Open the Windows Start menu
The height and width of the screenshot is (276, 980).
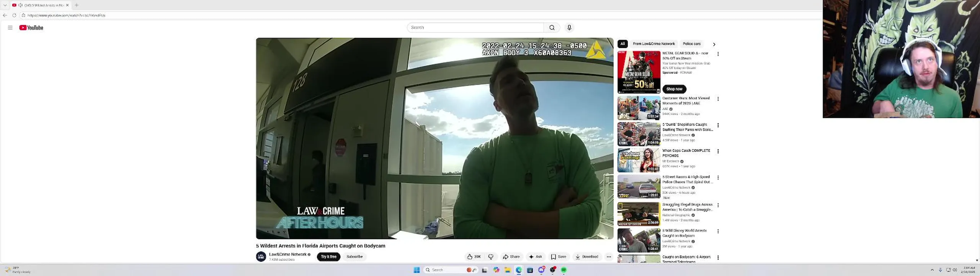click(x=416, y=270)
